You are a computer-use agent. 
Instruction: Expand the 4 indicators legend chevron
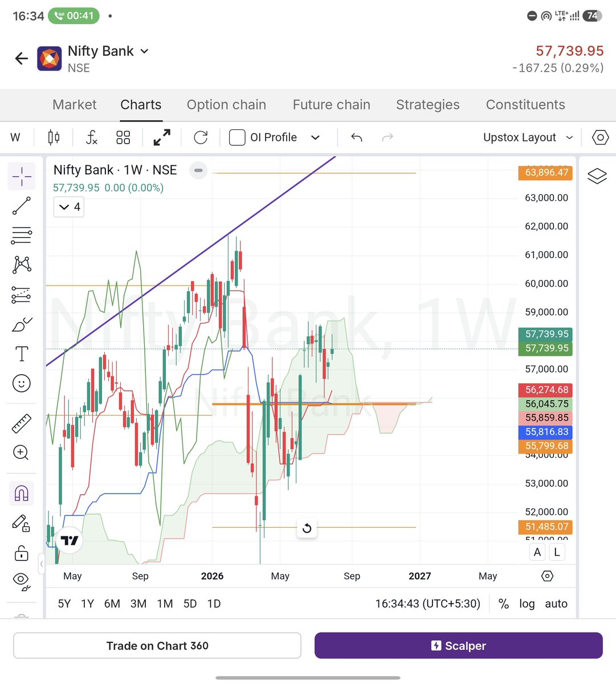(69, 207)
